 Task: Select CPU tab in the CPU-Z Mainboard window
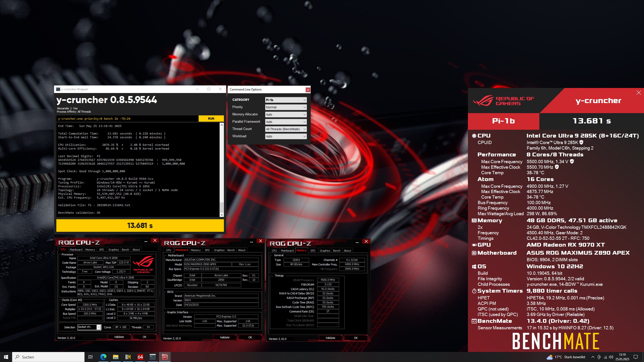tap(169, 250)
